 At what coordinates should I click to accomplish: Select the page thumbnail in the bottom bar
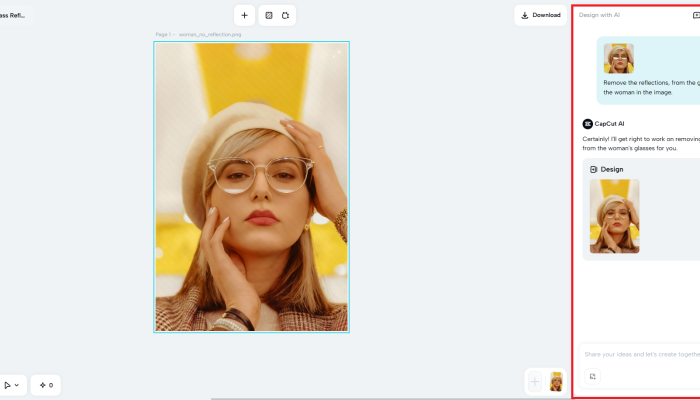pos(556,381)
